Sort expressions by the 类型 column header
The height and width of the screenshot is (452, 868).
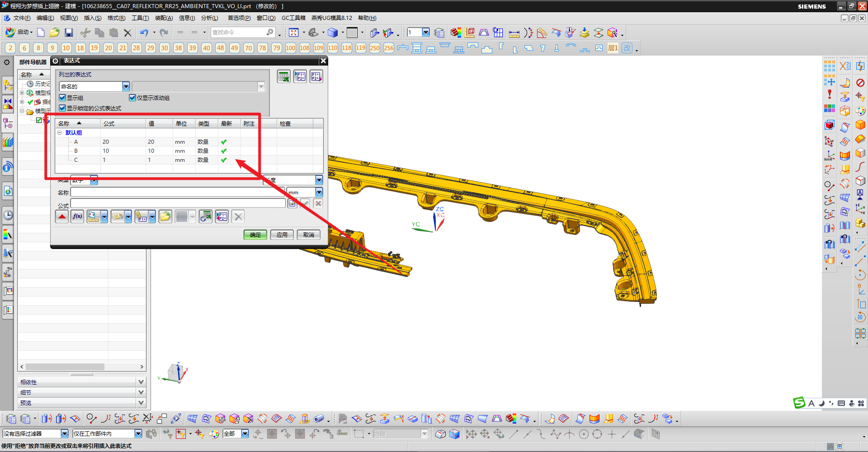(x=207, y=124)
